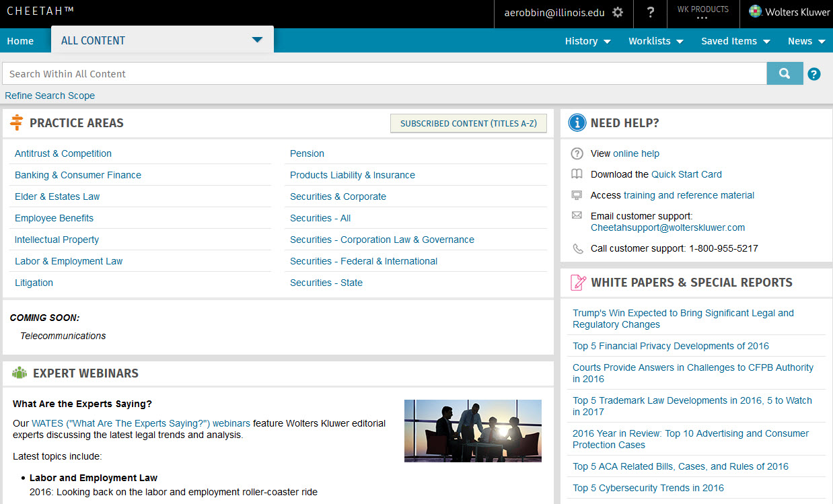
Task: Click the White Papers pencil icon
Action: (578, 283)
